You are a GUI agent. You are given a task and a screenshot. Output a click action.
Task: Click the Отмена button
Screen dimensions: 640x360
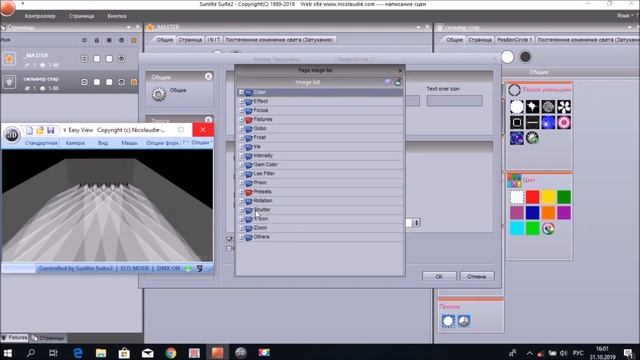click(476, 276)
